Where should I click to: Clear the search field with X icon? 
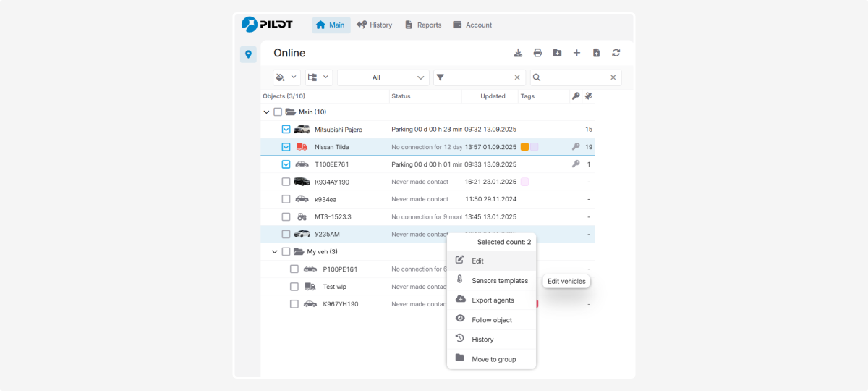point(613,77)
